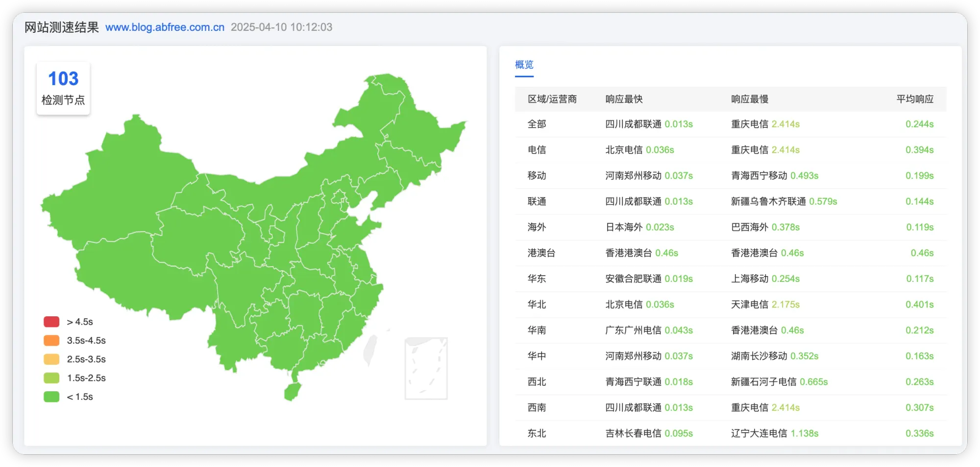The height and width of the screenshot is (467, 980).
Task: Click 湖南长沙移动 0.352s cell
Action: point(775,356)
